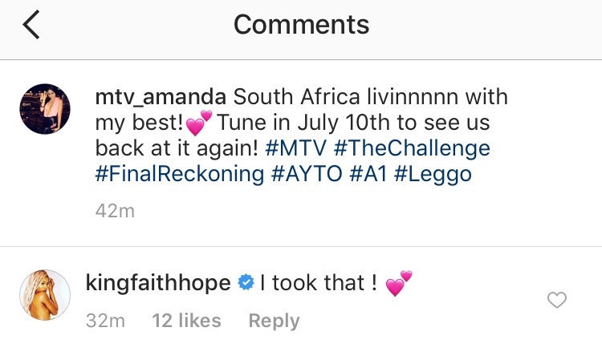Open the #TheChallenge hashtag
Image resolution: width=602 pixels, height=364 pixels.
(412, 149)
